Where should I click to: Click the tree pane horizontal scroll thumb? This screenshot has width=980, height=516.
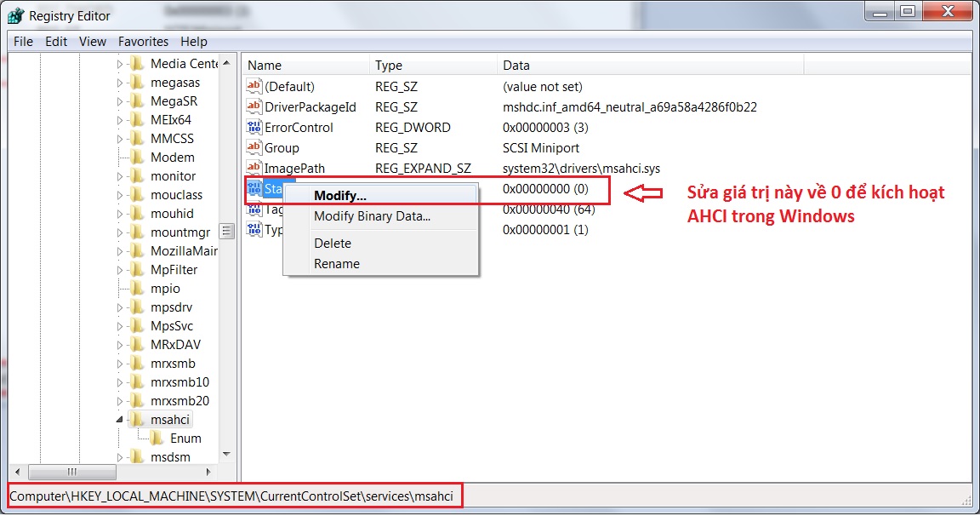pyautogui.click(x=71, y=472)
